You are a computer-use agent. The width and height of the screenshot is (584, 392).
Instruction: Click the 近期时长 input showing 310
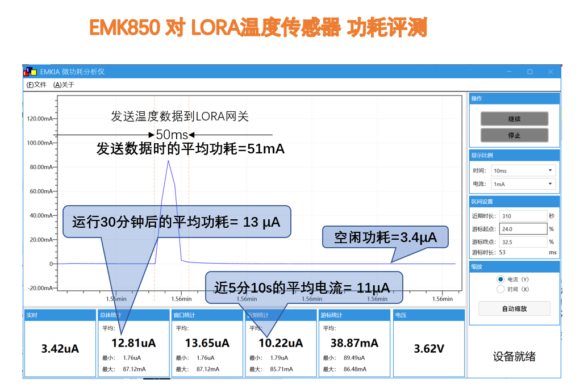point(523,215)
